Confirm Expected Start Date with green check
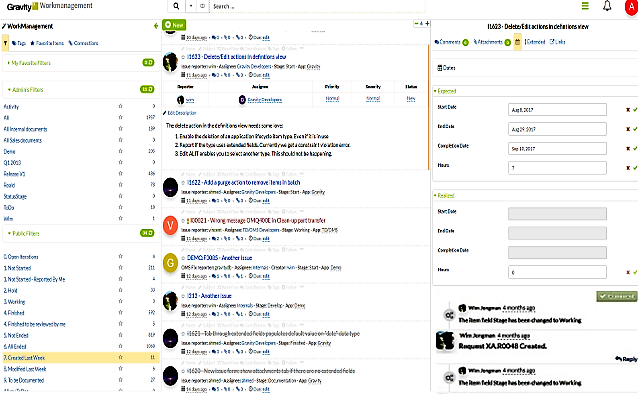 pyautogui.click(x=635, y=110)
